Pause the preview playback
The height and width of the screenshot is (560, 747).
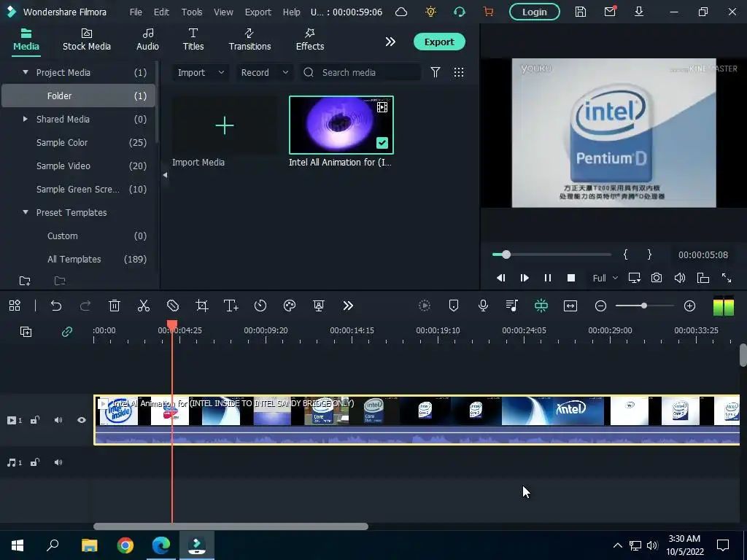point(548,278)
